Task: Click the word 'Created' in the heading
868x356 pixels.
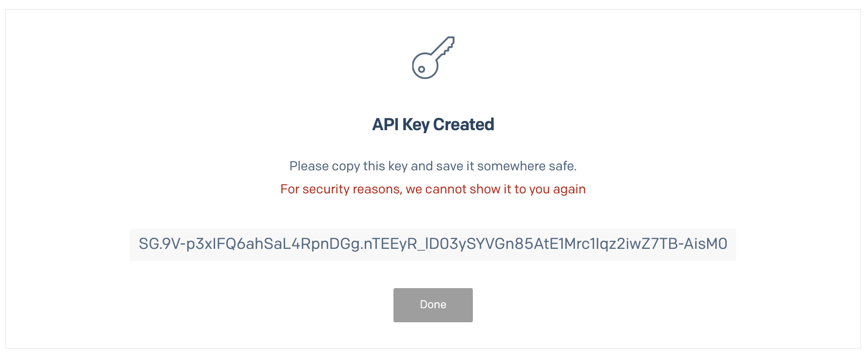Action: tap(463, 125)
